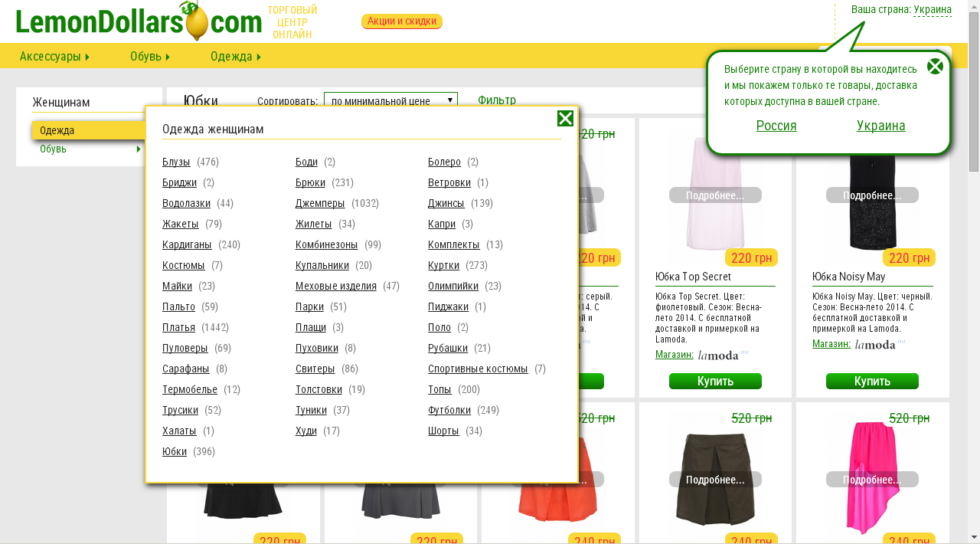Expand the Аксессуары menu

pos(54,56)
